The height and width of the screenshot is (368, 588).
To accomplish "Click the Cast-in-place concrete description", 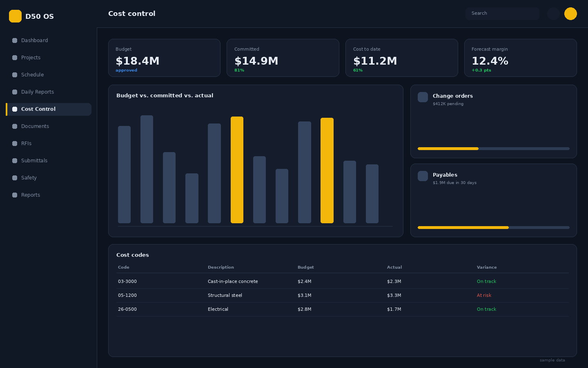I will [x=233, y=281].
